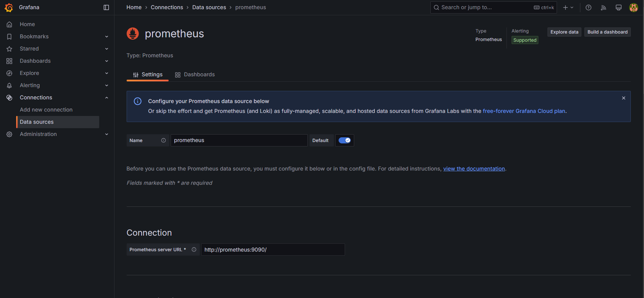Click Build a dashboard button

click(x=607, y=32)
